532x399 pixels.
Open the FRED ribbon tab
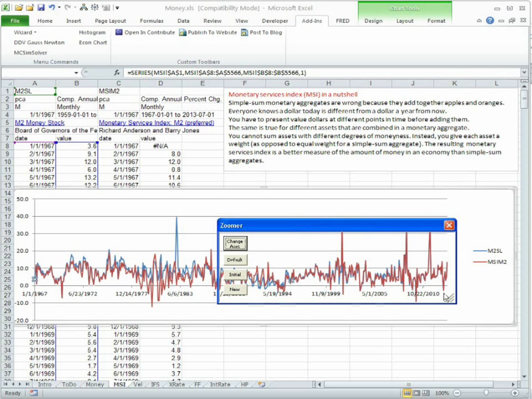click(x=342, y=21)
